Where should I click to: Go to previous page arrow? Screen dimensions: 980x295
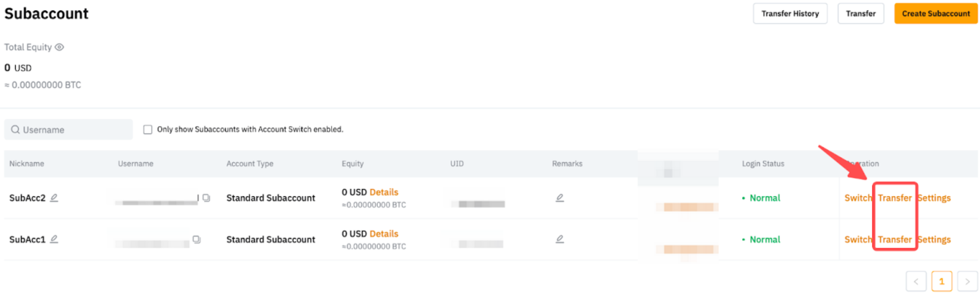click(916, 282)
